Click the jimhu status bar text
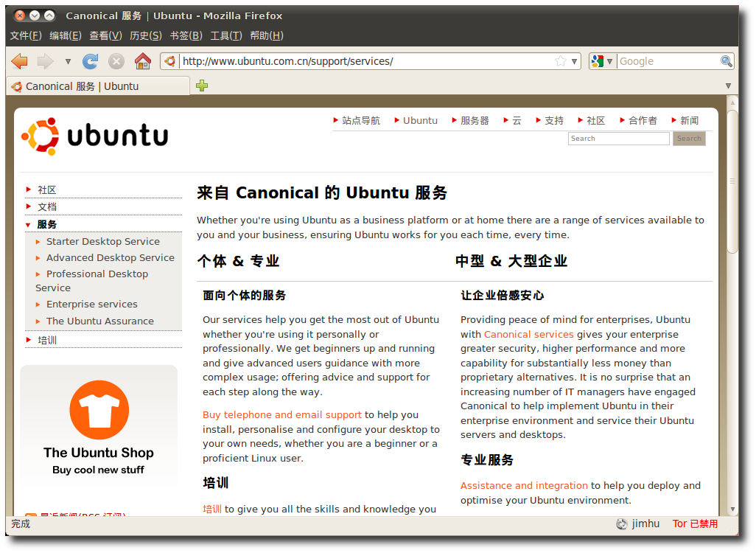The image size is (756, 553). click(645, 524)
